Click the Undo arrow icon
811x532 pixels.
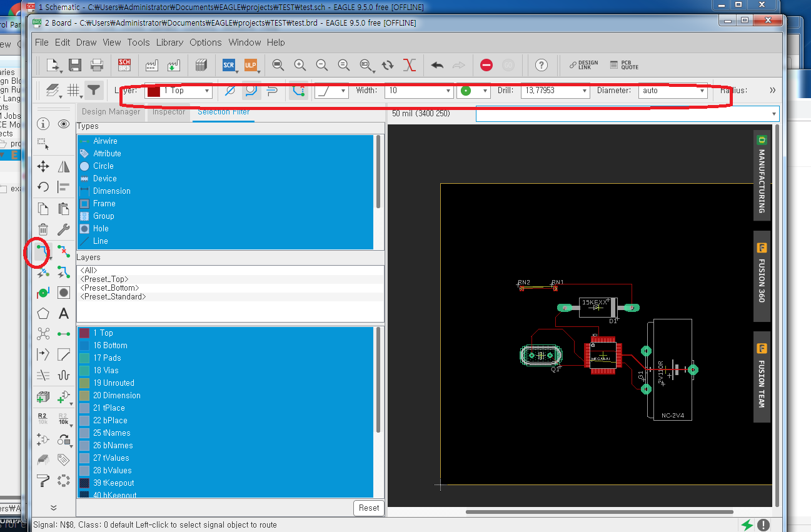click(x=437, y=65)
